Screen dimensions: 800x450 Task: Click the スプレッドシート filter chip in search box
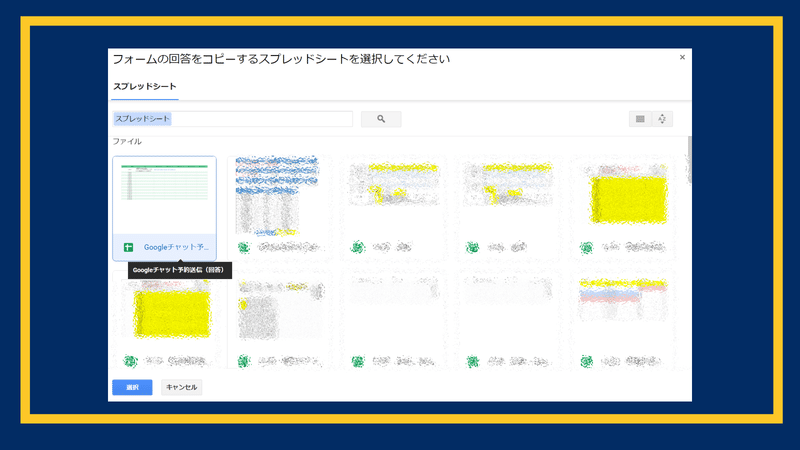[142, 119]
